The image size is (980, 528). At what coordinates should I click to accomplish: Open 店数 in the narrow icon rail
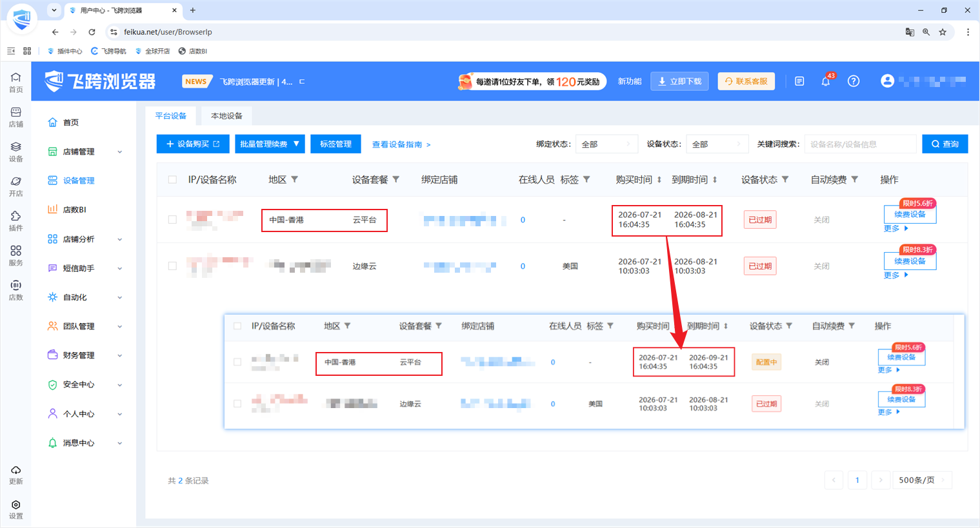(x=16, y=290)
